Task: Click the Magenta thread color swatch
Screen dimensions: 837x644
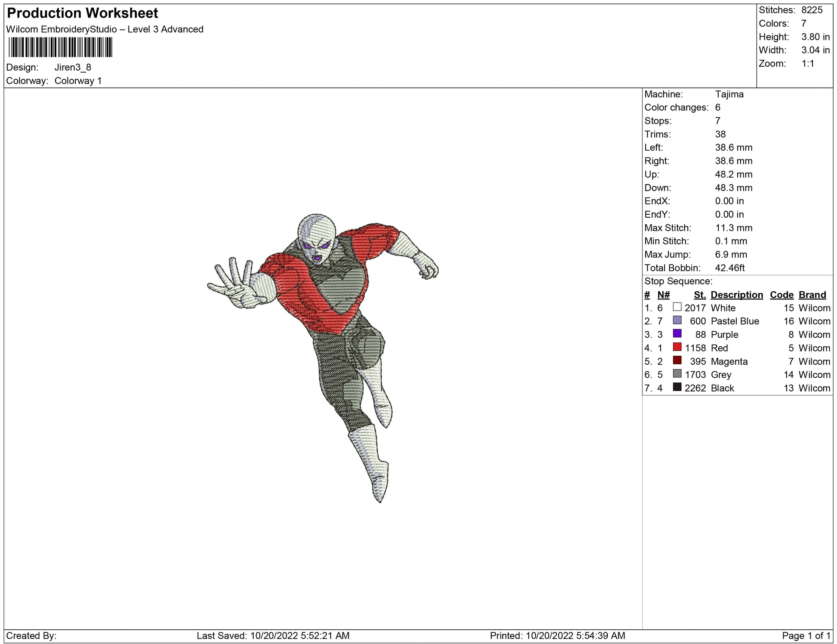Action: (x=677, y=361)
